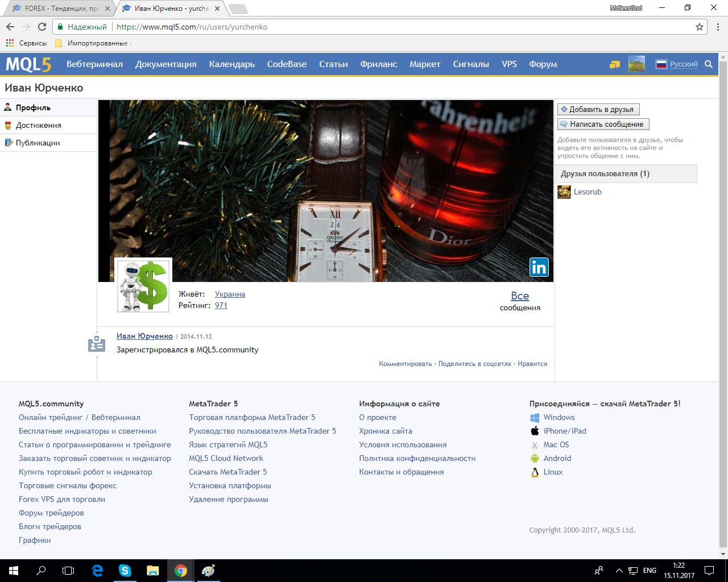Open the Сервисы apps shortcut
The height and width of the screenshot is (582, 728).
(26, 43)
